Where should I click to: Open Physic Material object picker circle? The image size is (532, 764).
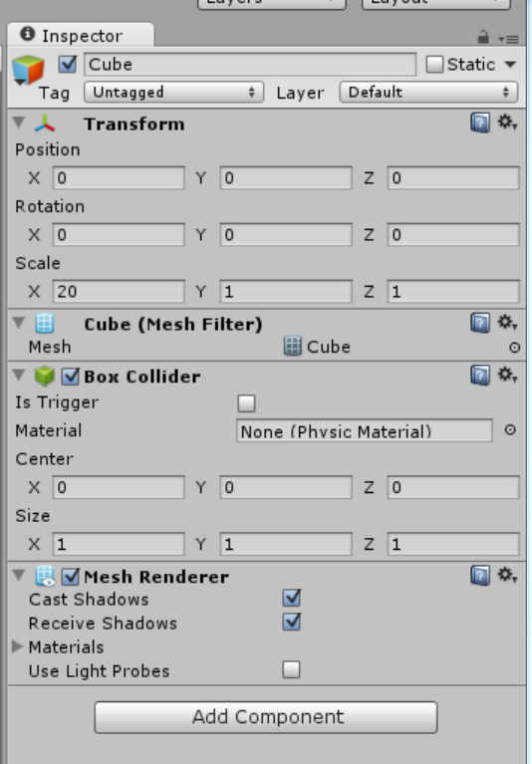coord(510,429)
